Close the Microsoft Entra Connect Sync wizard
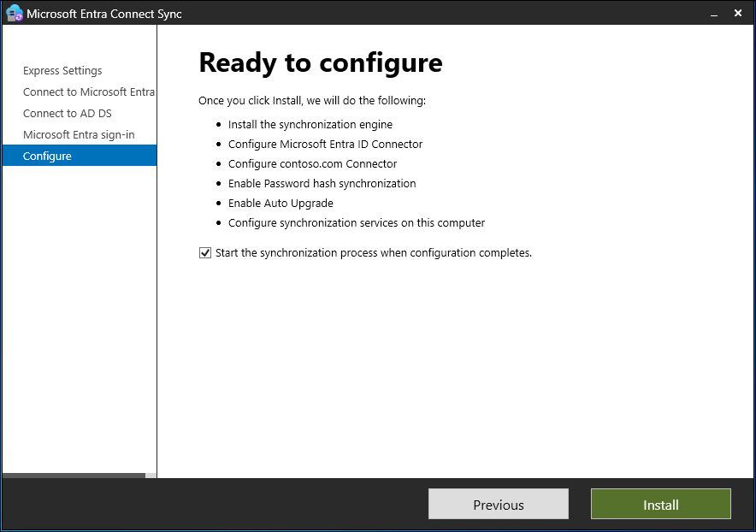The image size is (756, 532). (737, 14)
